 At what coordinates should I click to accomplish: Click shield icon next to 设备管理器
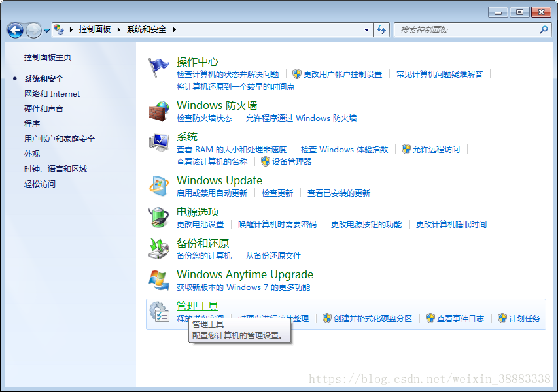click(x=266, y=162)
